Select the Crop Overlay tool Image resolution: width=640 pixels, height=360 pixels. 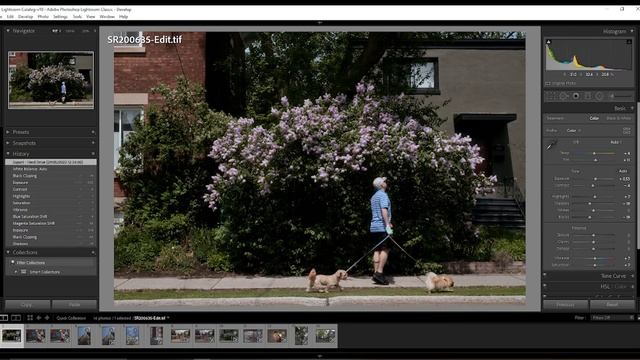point(550,96)
